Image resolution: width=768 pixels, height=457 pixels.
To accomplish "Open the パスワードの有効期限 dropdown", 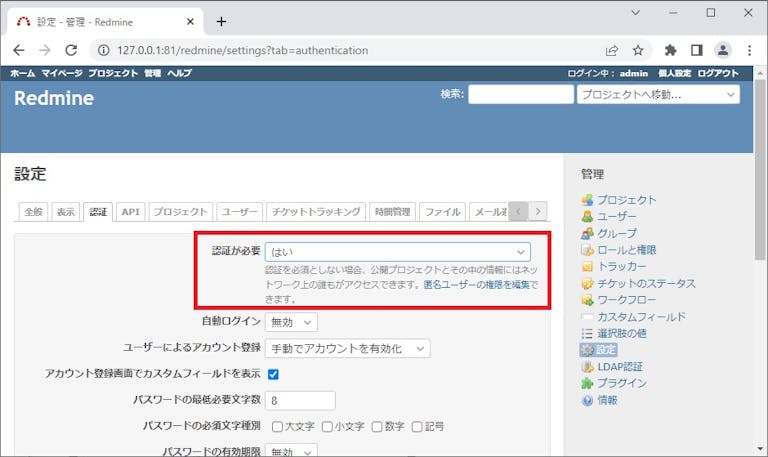I will pos(291,451).
